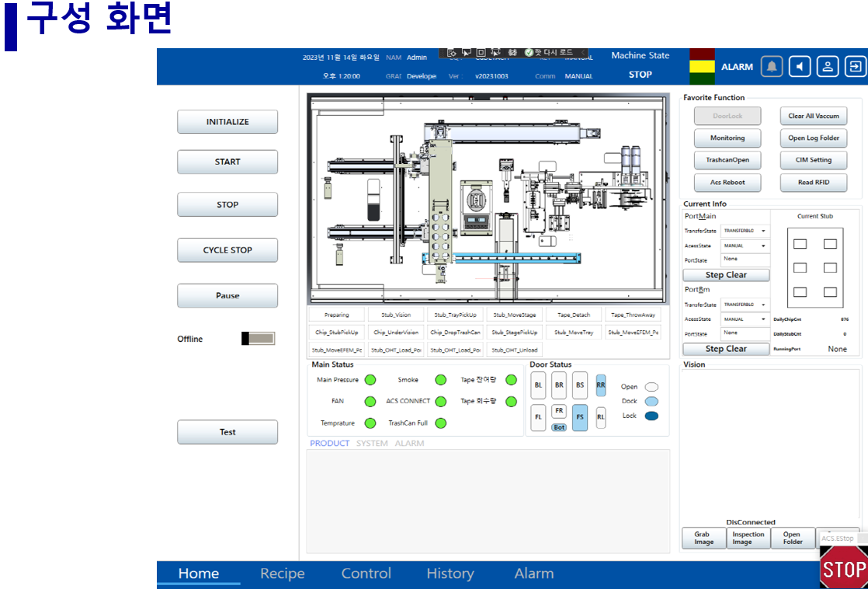Open the user account icon
Viewport: 868px width, 589px height.
click(x=828, y=67)
